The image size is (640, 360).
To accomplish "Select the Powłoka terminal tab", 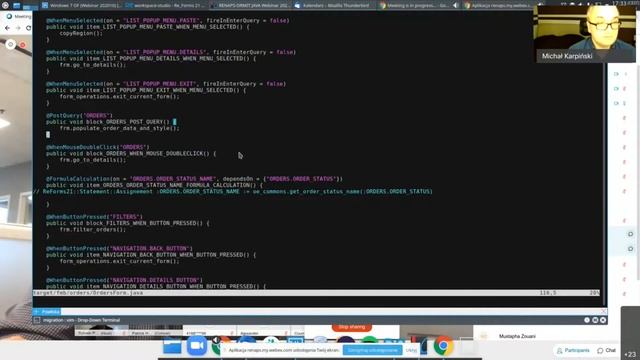I will click(51, 312).
